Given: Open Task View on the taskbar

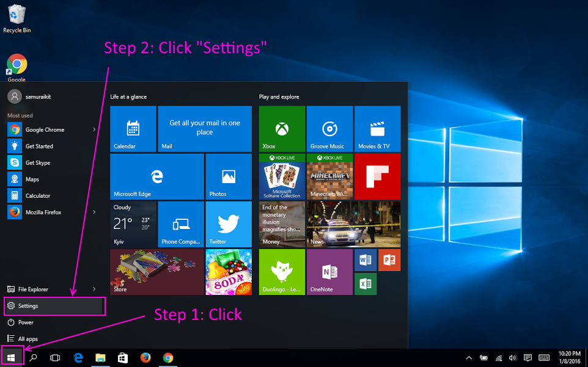Looking at the screenshot, I should [x=55, y=357].
